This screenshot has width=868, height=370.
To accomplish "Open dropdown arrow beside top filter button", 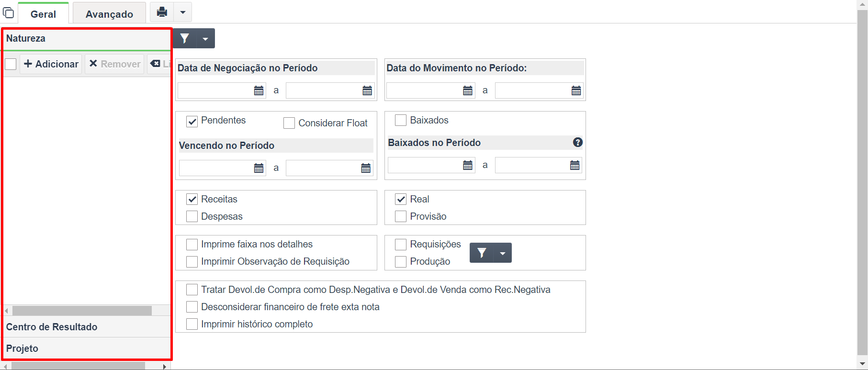I will point(205,38).
